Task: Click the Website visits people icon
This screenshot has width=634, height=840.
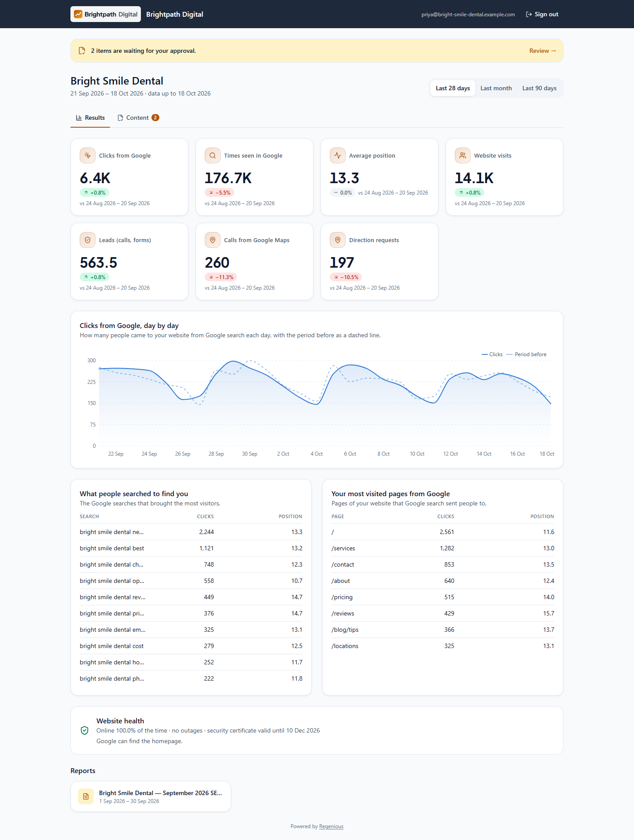Action: point(463,155)
